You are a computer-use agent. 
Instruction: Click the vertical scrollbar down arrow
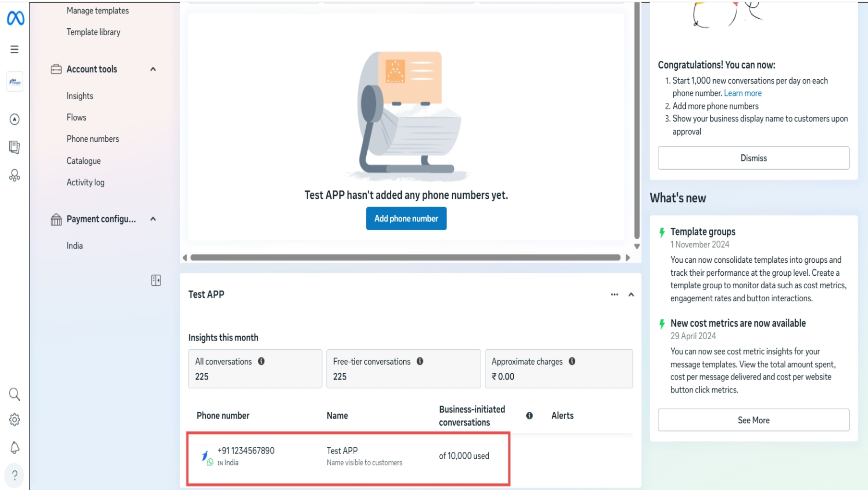637,246
